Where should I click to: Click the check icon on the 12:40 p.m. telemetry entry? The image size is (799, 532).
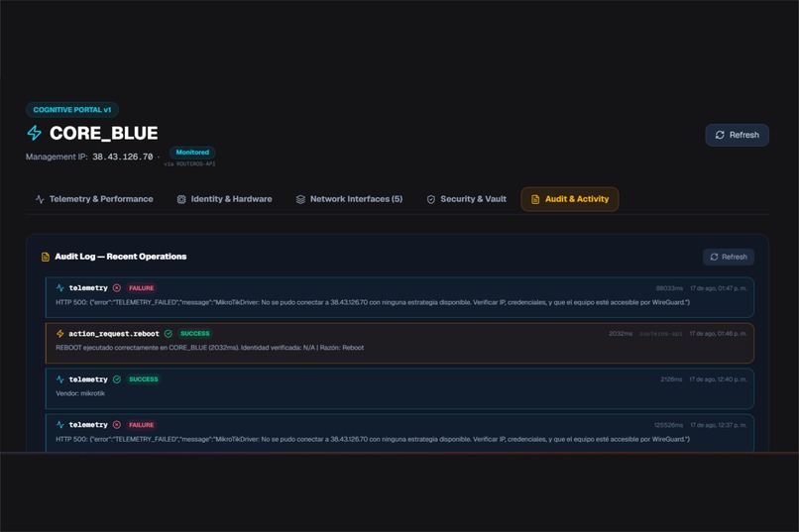pos(117,379)
